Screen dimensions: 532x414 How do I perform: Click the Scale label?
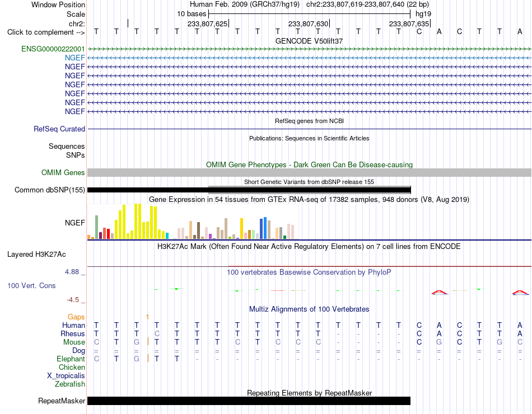point(76,14)
